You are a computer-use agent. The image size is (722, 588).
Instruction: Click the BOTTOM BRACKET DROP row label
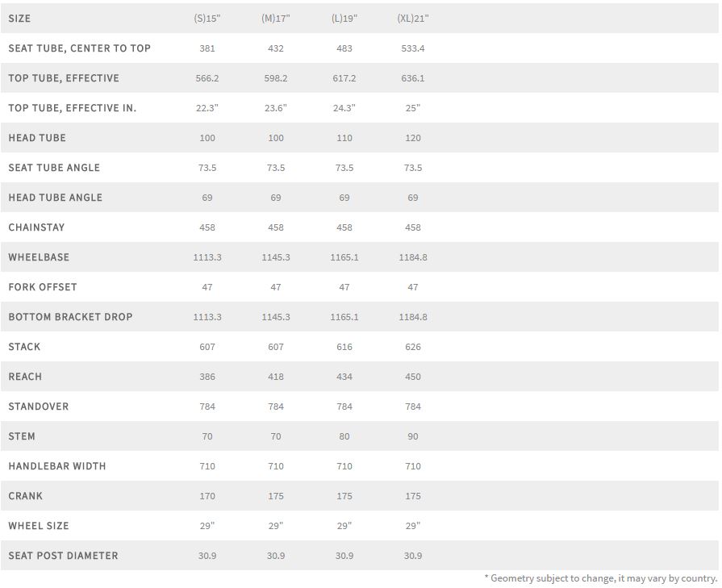click(71, 317)
